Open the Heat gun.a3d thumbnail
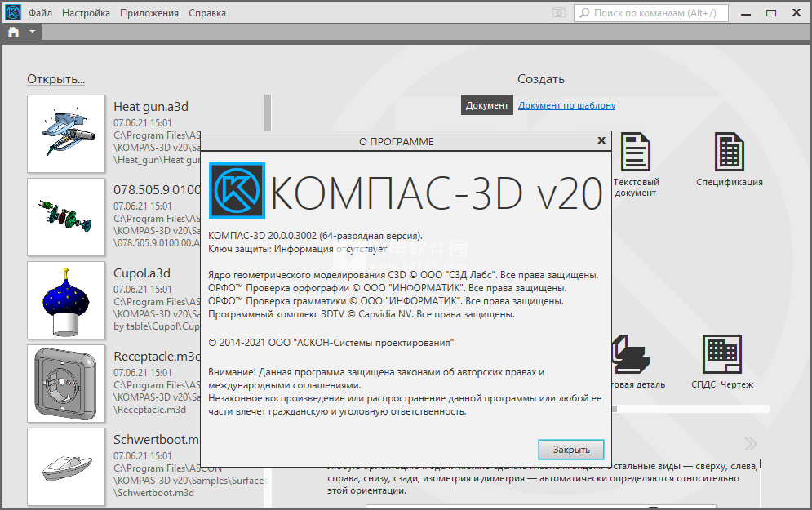The width and height of the screenshot is (812, 510). [66, 134]
